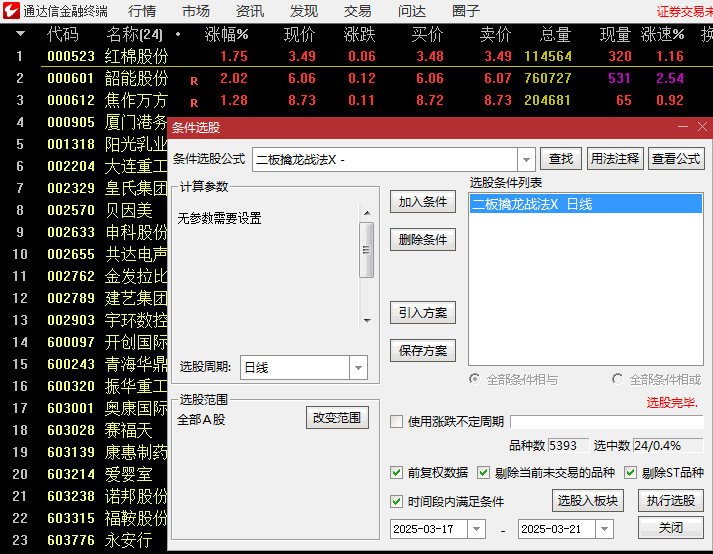Click the 查找 button
The height and width of the screenshot is (554, 713).
561,159
